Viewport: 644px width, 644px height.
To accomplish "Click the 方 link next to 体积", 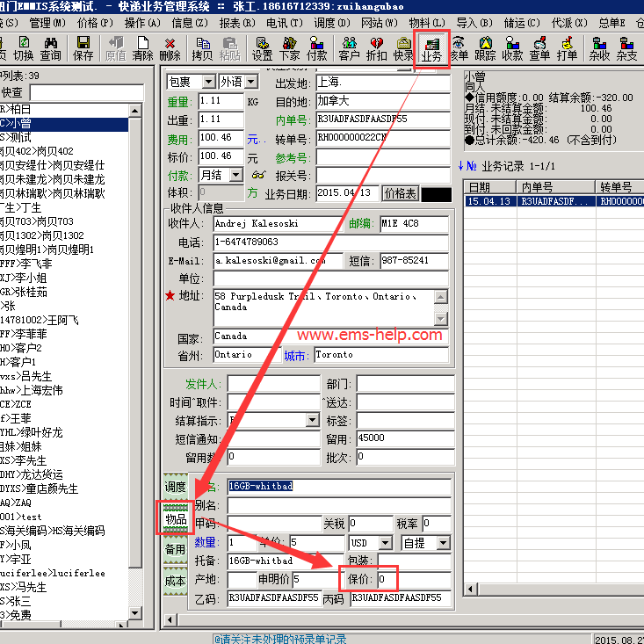I will (252, 193).
